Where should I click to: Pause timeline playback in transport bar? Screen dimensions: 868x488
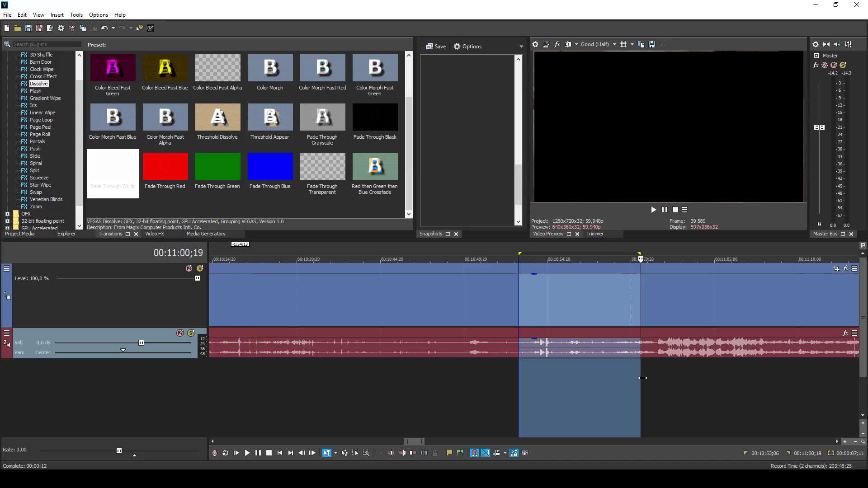[258, 453]
